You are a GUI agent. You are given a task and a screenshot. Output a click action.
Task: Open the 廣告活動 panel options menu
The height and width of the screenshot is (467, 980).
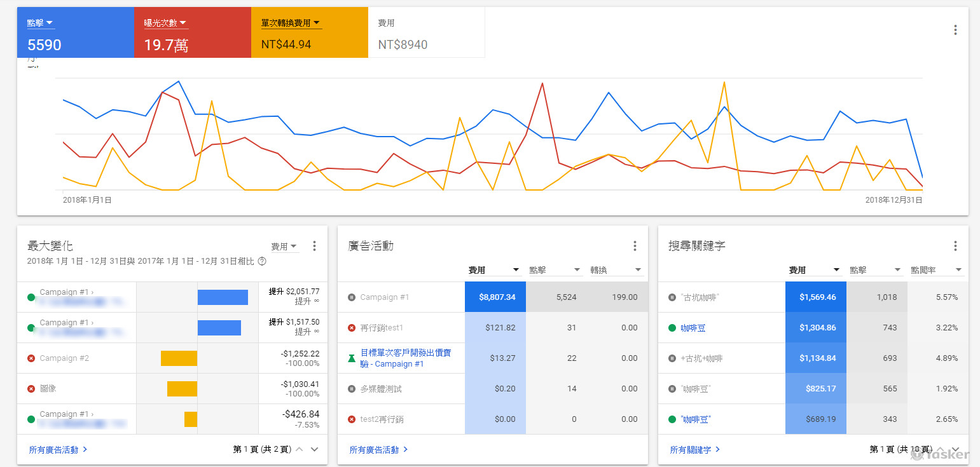(635, 246)
